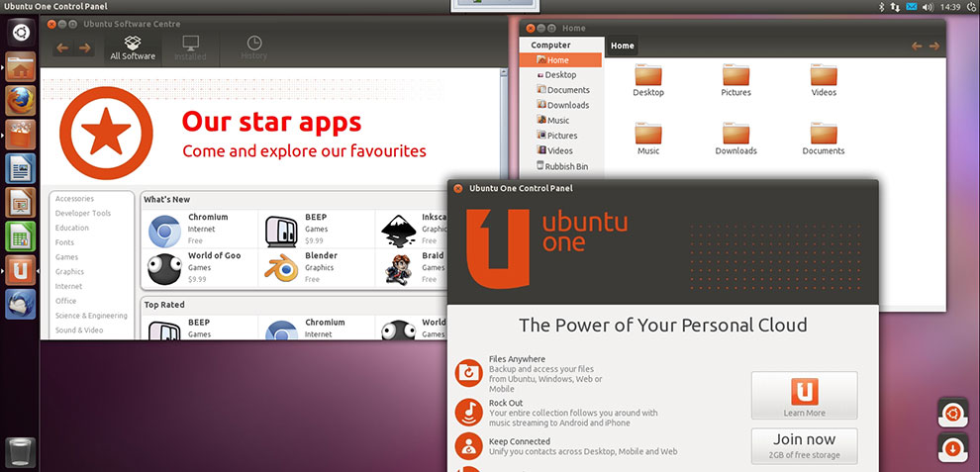Select Chromium under Top Rated
The height and width of the screenshot is (472, 980).
point(316,328)
